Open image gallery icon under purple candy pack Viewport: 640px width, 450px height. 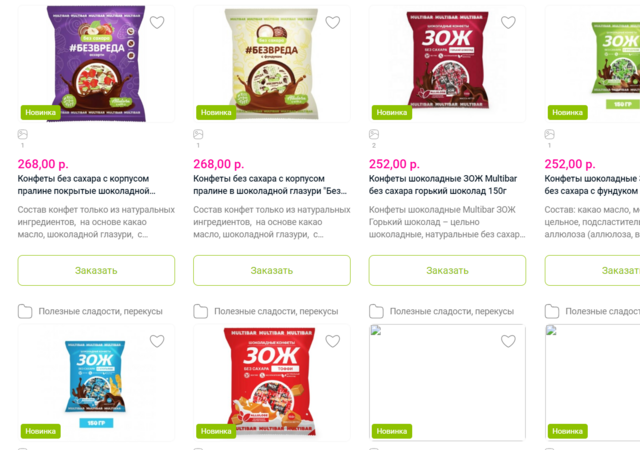pyautogui.click(x=22, y=134)
